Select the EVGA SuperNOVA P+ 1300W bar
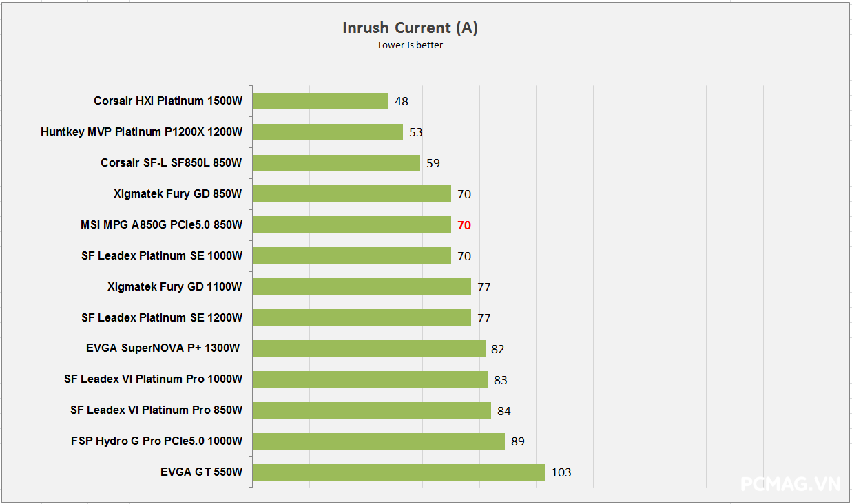This screenshot has height=504, width=852. click(x=368, y=348)
